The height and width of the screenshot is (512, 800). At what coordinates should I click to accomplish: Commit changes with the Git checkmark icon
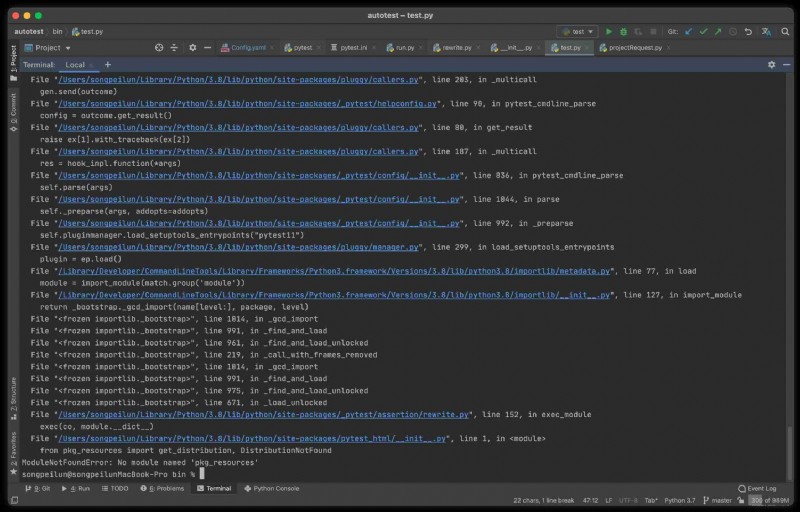tap(704, 32)
